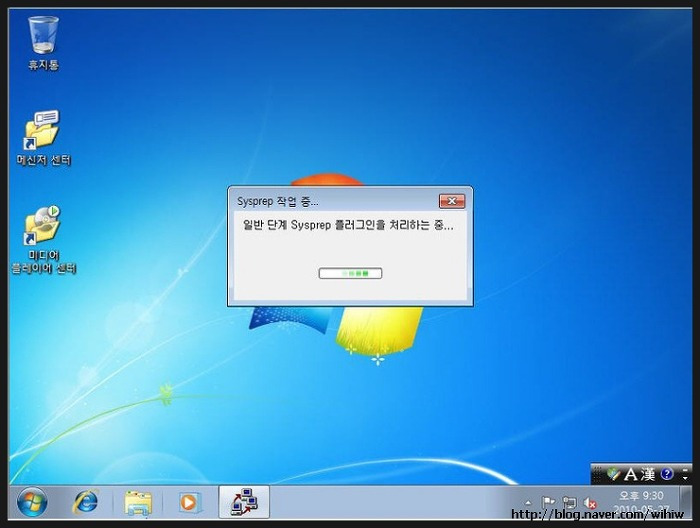
Task: Click the 일반 단계 Sysprep status text
Action: pyautogui.click(x=348, y=225)
